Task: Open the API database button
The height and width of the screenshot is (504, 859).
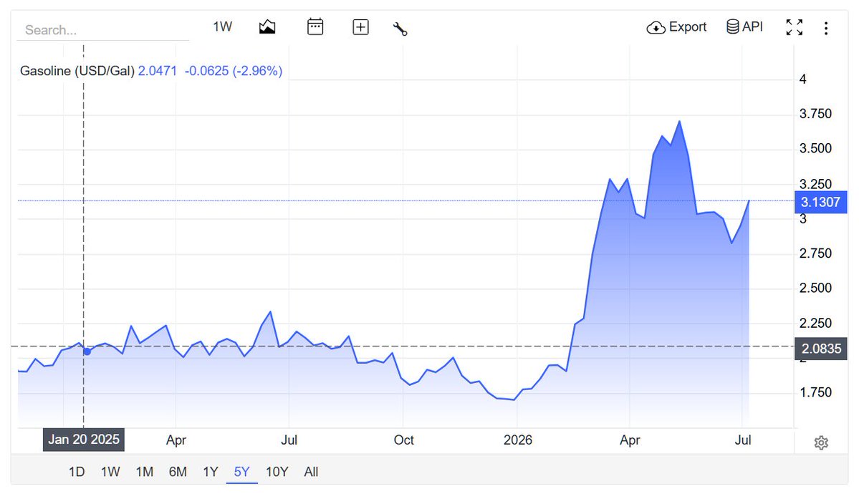Action: click(744, 26)
